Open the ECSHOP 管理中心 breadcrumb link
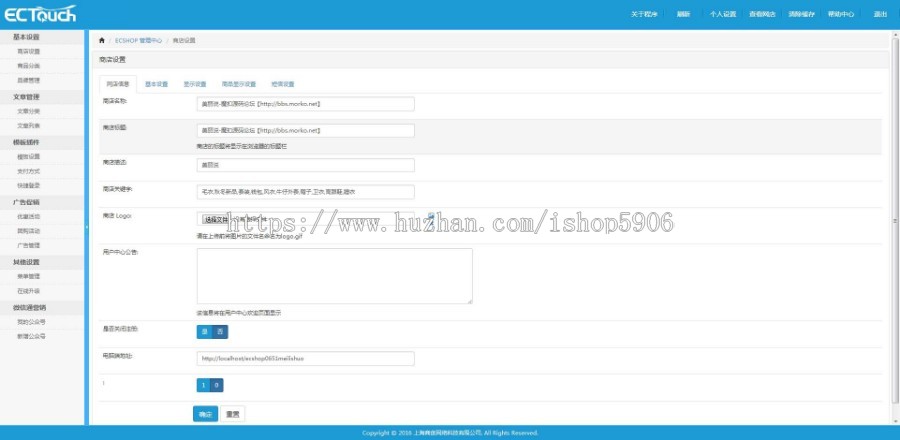This screenshot has height=440, width=900. pyautogui.click(x=138, y=41)
